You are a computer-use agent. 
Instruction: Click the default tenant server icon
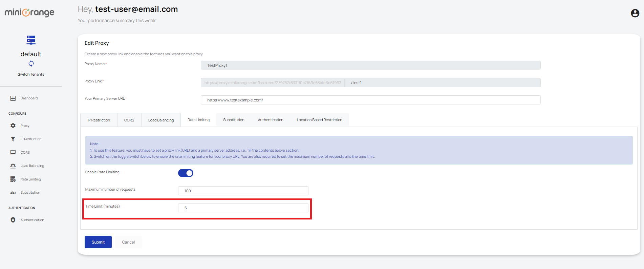pos(31,40)
